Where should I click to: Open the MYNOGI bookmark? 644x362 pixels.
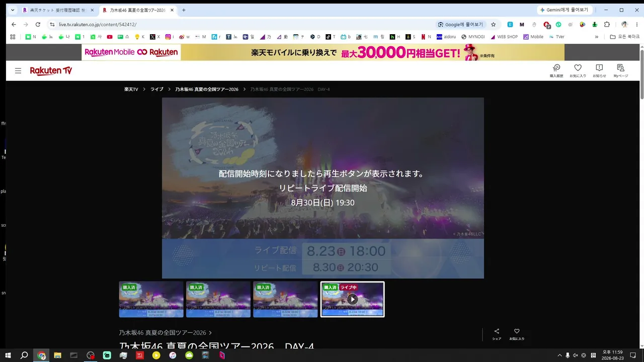tap(473, 37)
